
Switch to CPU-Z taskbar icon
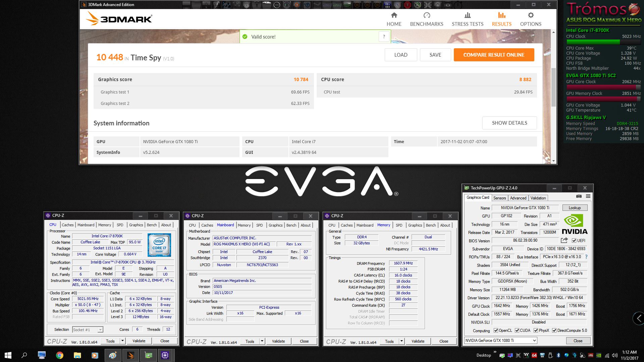pos(165,355)
